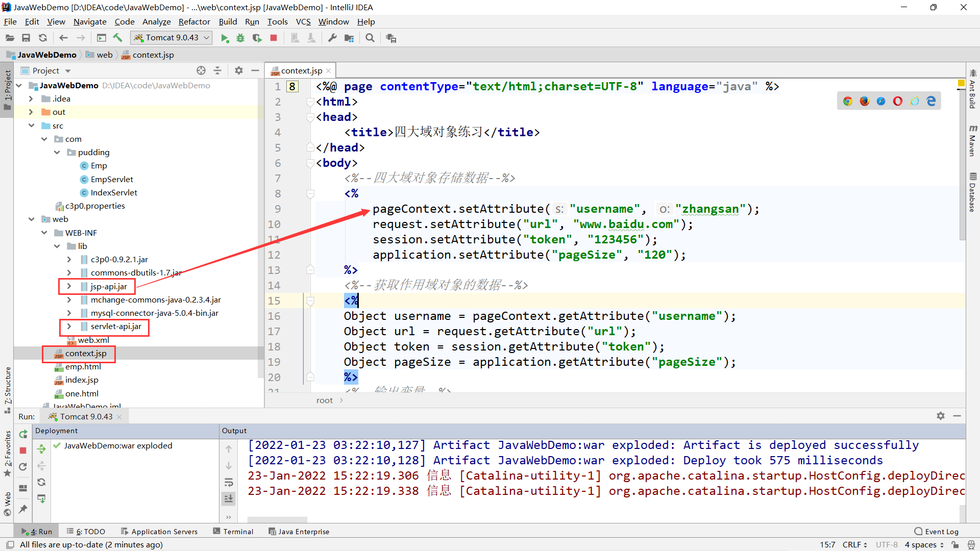
Task: Open the VCS menu
Action: coord(303,21)
